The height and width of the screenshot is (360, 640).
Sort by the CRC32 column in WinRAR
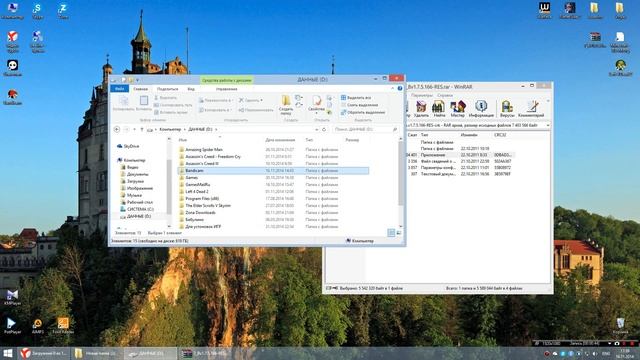(x=500, y=135)
